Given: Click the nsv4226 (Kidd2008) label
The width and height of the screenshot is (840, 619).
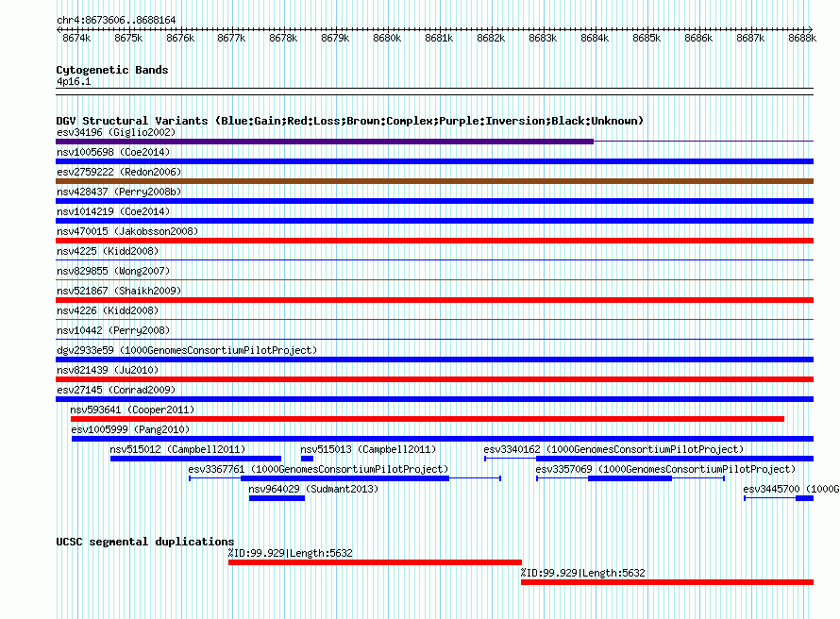Looking at the screenshot, I should coord(108,310).
